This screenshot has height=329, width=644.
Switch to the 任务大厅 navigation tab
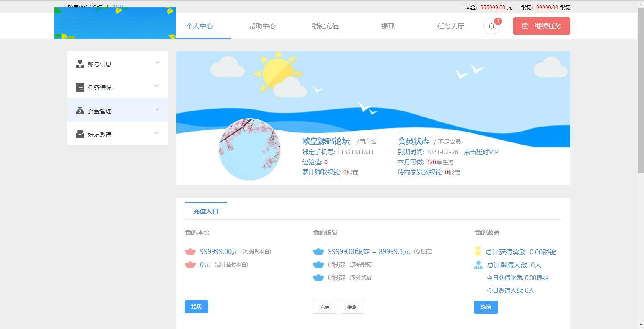pyautogui.click(x=450, y=26)
